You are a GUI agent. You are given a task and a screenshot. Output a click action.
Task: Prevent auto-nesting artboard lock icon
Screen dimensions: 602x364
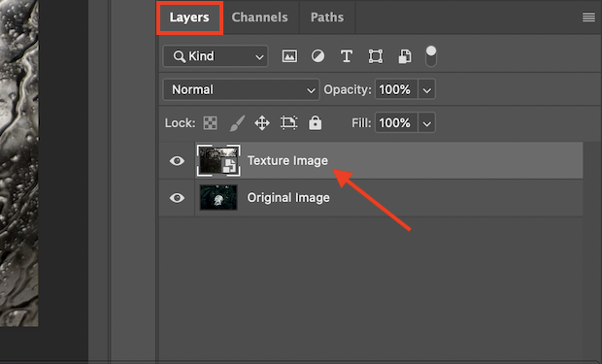pyautogui.click(x=288, y=123)
